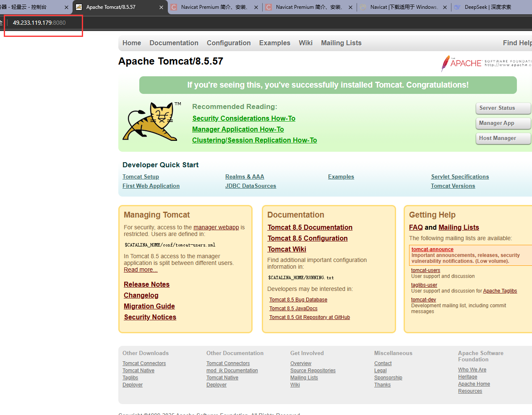Open the Contact link under Miscellaneous
The height and width of the screenshot is (415, 532).
[x=383, y=363]
